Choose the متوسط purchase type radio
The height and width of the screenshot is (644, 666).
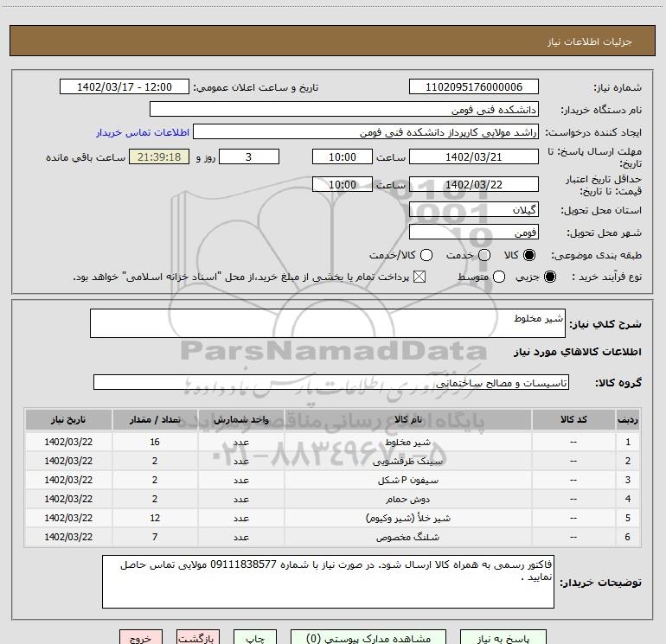(499, 277)
